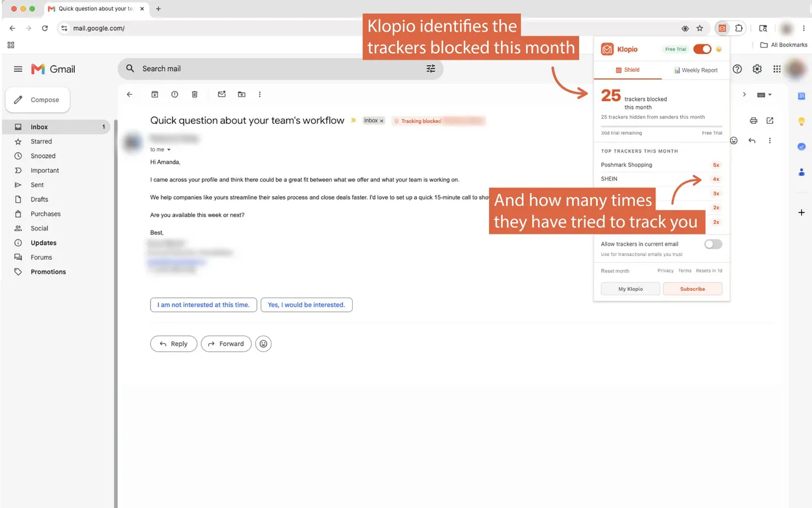Switch to the Weekly Report tab

tap(696, 70)
